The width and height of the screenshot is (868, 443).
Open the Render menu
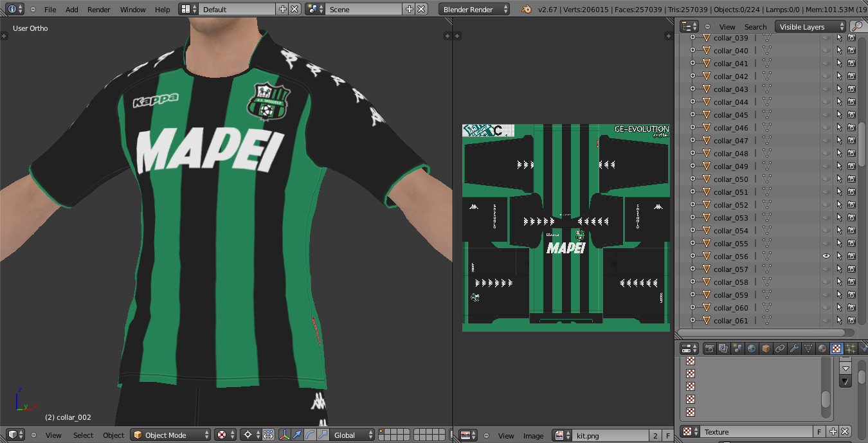tap(99, 10)
